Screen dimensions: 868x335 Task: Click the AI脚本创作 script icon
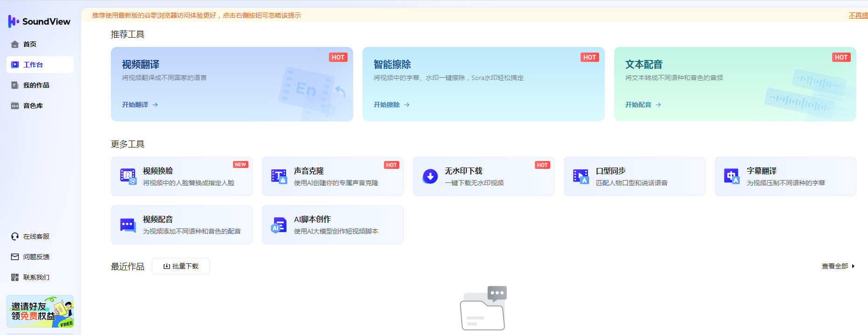tap(279, 225)
